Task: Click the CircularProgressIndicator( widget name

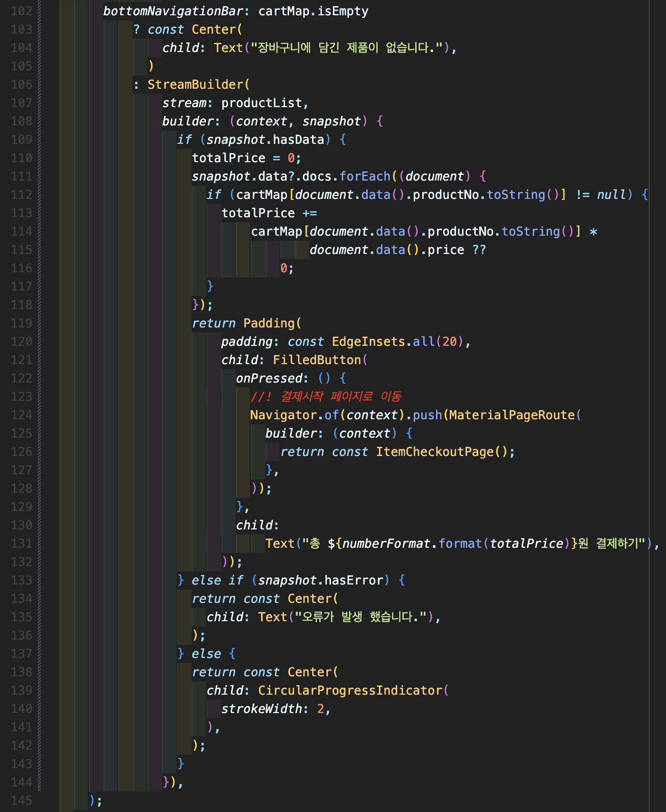Action: tap(353, 691)
